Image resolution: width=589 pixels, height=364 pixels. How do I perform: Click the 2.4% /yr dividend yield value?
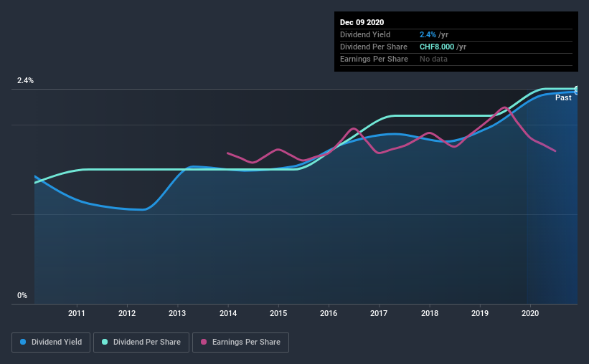[434, 34]
